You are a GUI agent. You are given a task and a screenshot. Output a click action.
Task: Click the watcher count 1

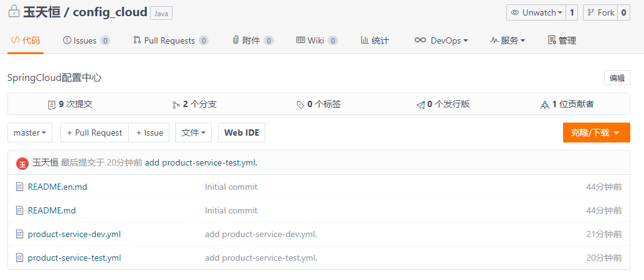[571, 12]
